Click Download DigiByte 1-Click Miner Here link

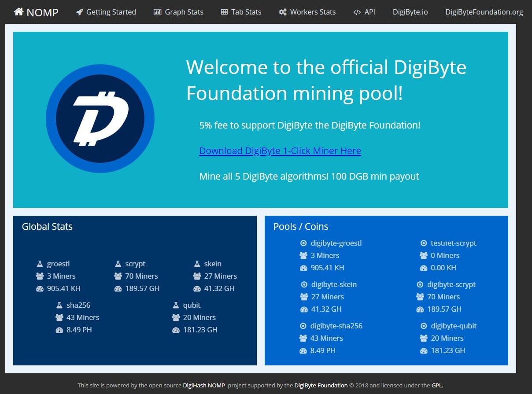click(280, 151)
